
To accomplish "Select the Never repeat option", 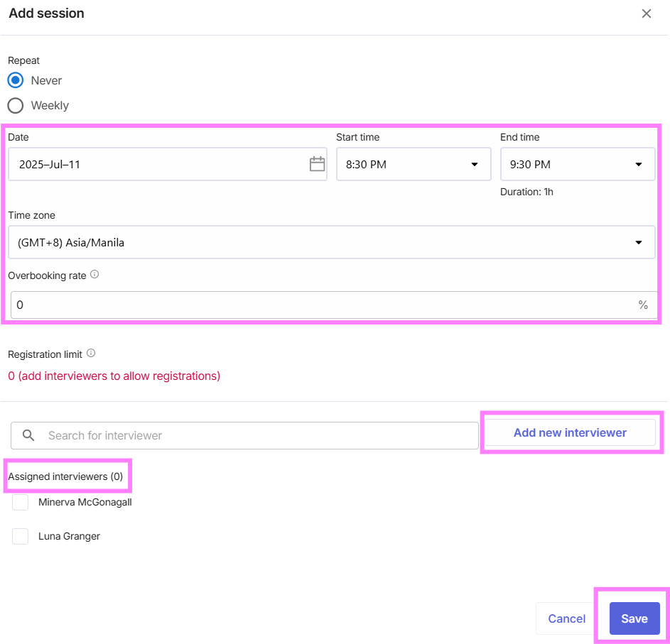I will [16, 80].
